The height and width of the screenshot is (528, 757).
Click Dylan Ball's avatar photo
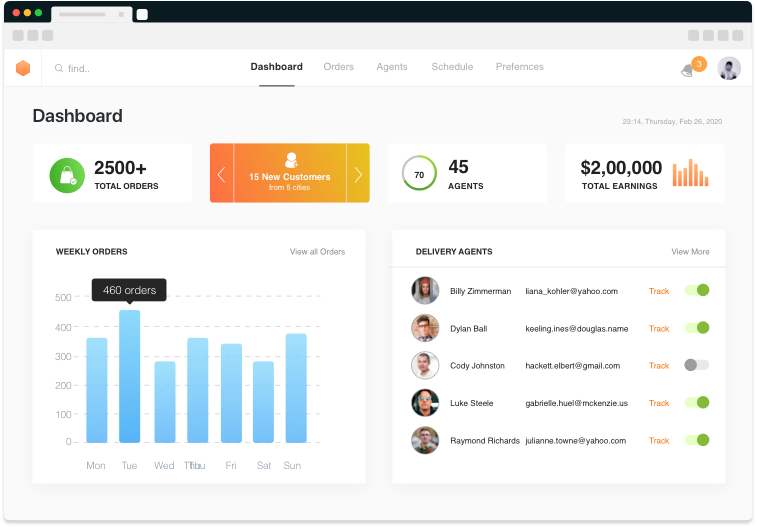[x=425, y=328]
